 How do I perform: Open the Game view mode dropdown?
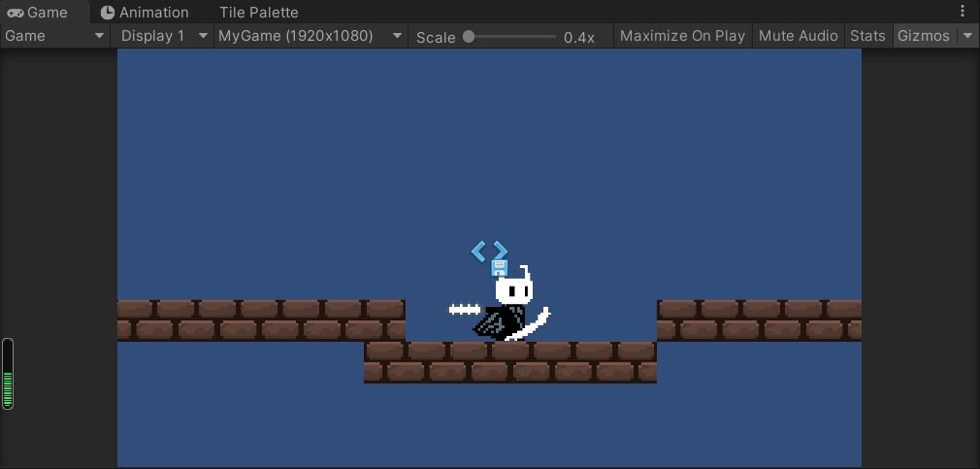(54, 36)
